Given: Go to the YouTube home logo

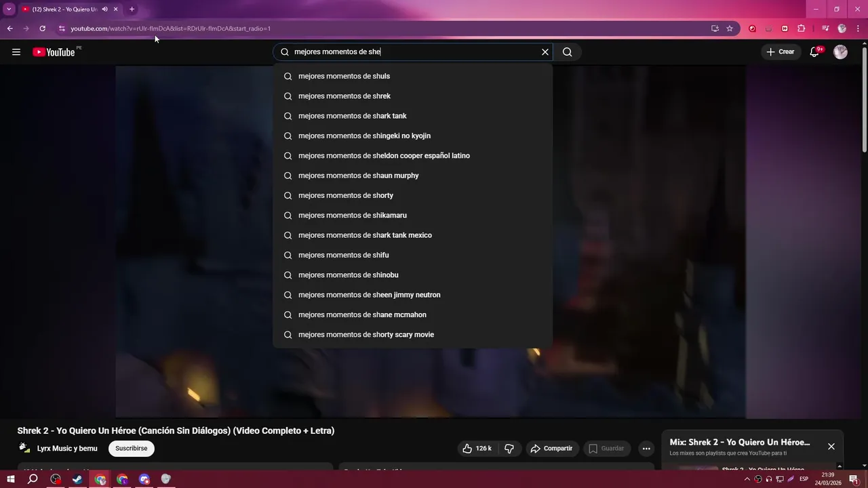Looking at the screenshot, I should (54, 52).
